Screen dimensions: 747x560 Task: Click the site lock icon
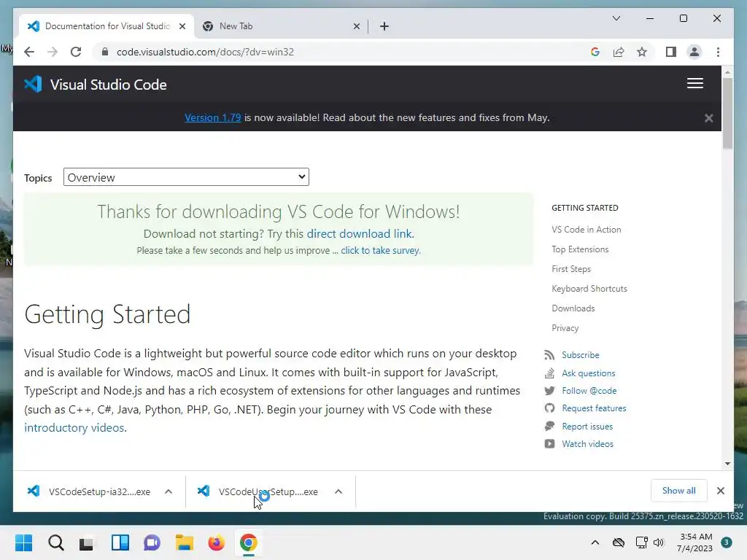click(x=105, y=52)
